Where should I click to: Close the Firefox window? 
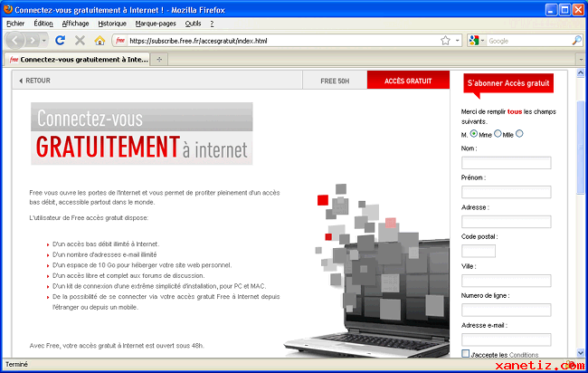coord(578,10)
